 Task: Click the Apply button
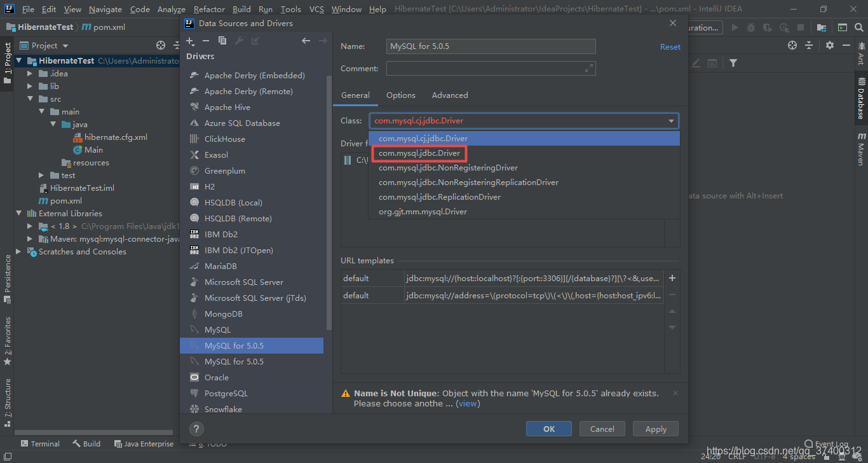[656, 429]
